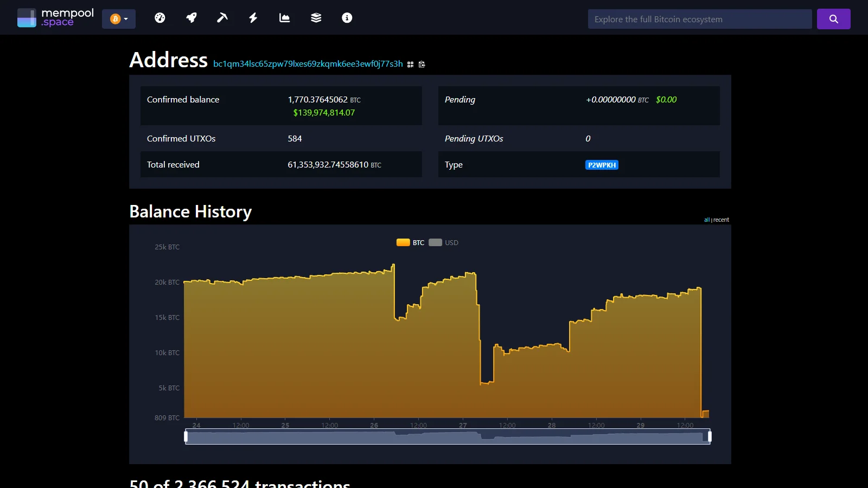868x488 pixels.
Task: Select the pending +0.00000000 BTC value
Action: 617,100
